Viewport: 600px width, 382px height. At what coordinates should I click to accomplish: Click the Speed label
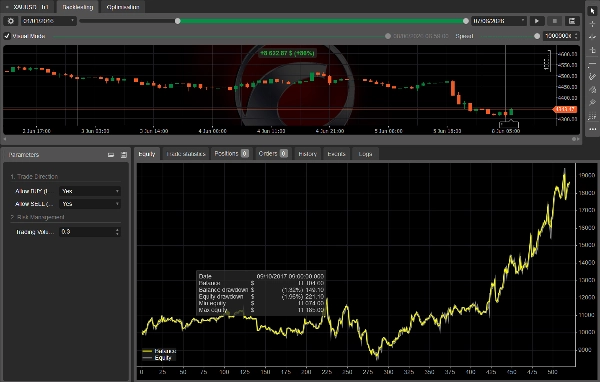click(464, 36)
